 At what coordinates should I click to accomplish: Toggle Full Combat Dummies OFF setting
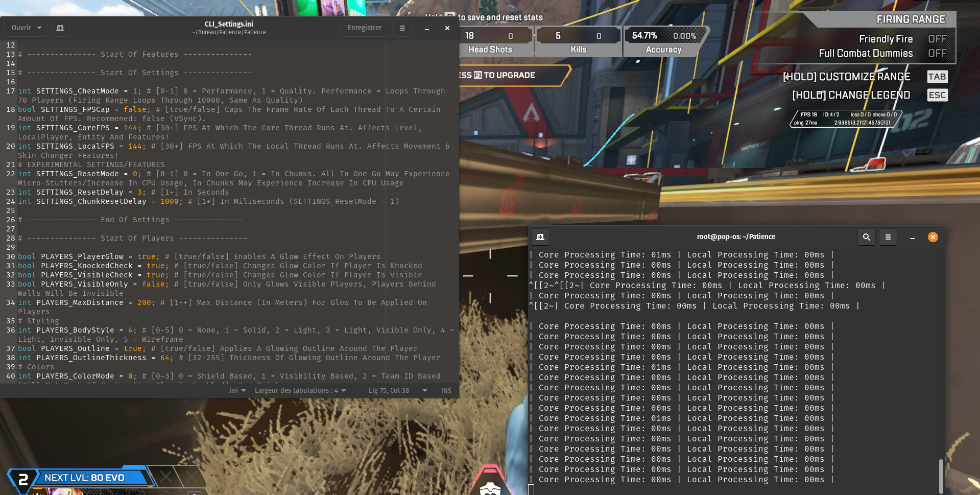pyautogui.click(x=937, y=53)
